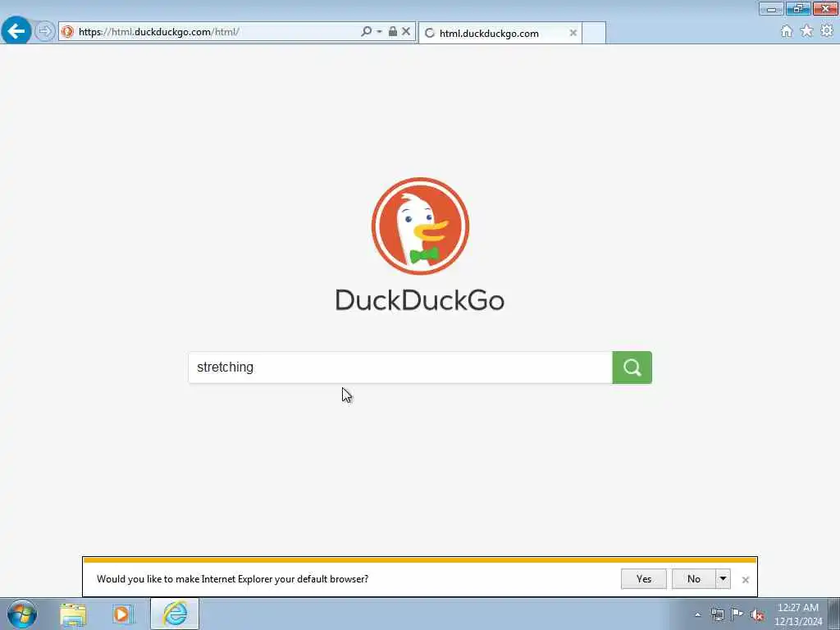Viewport: 840px width, 630px height.
Task: Click the muted volume speaker icon
Action: click(757, 615)
